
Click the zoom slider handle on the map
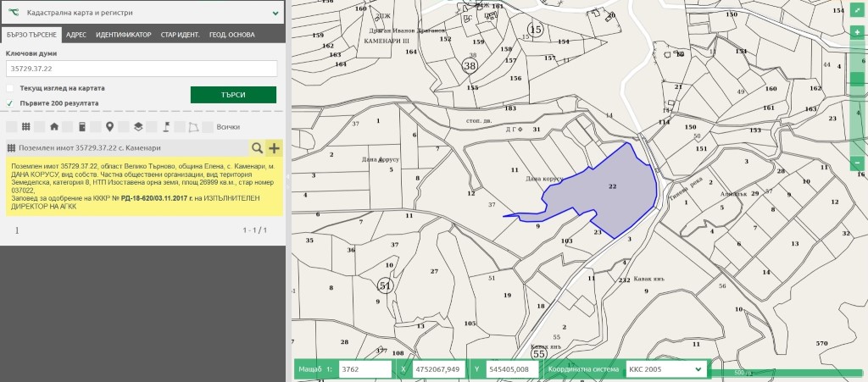tap(857, 78)
